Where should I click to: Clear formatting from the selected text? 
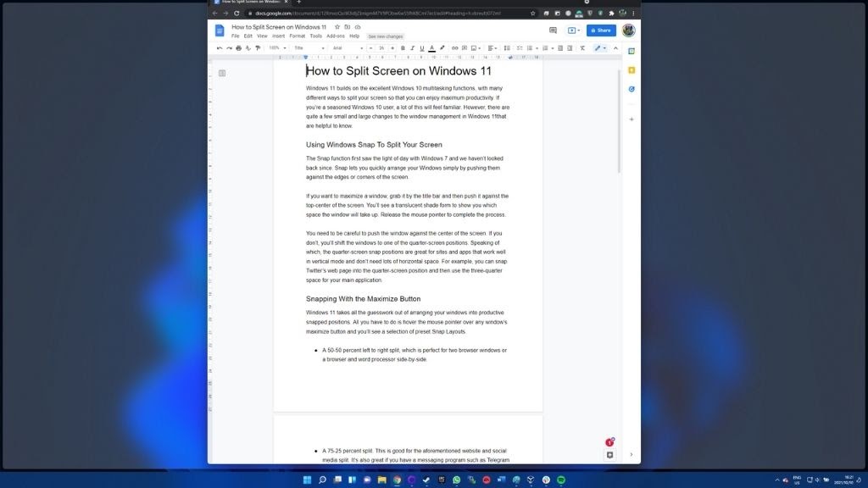pos(582,48)
